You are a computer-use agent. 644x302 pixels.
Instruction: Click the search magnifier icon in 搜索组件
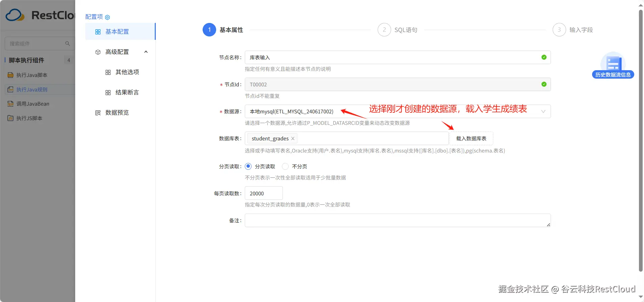coord(67,44)
